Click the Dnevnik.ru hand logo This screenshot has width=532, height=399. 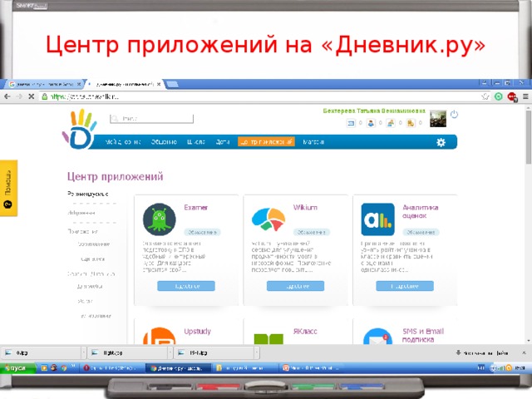point(80,130)
